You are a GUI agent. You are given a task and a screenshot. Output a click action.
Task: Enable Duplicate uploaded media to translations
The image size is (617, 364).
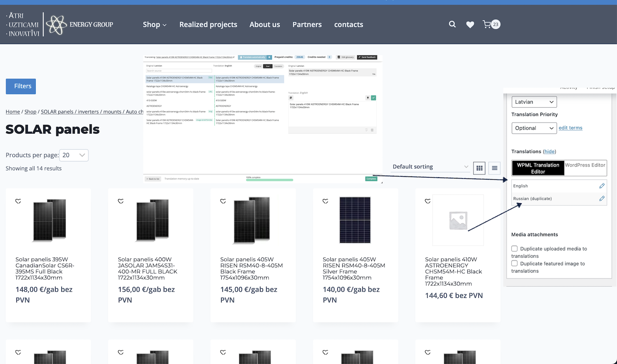[514, 248]
